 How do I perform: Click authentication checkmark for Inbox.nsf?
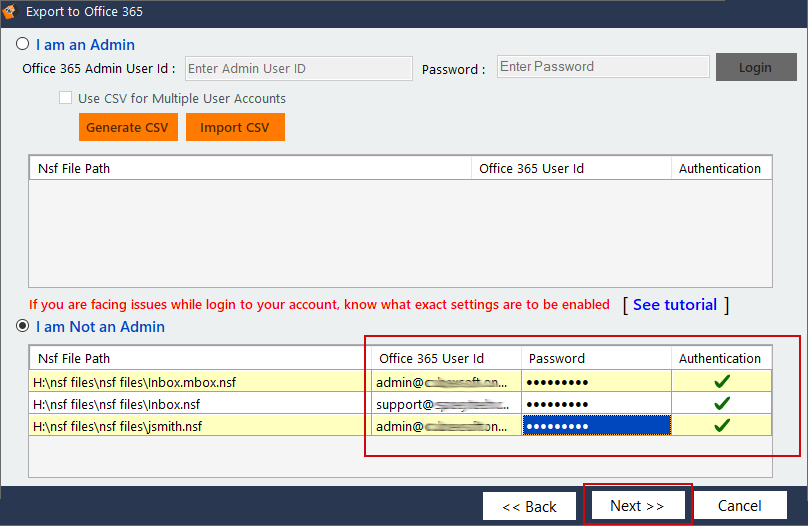tap(722, 403)
